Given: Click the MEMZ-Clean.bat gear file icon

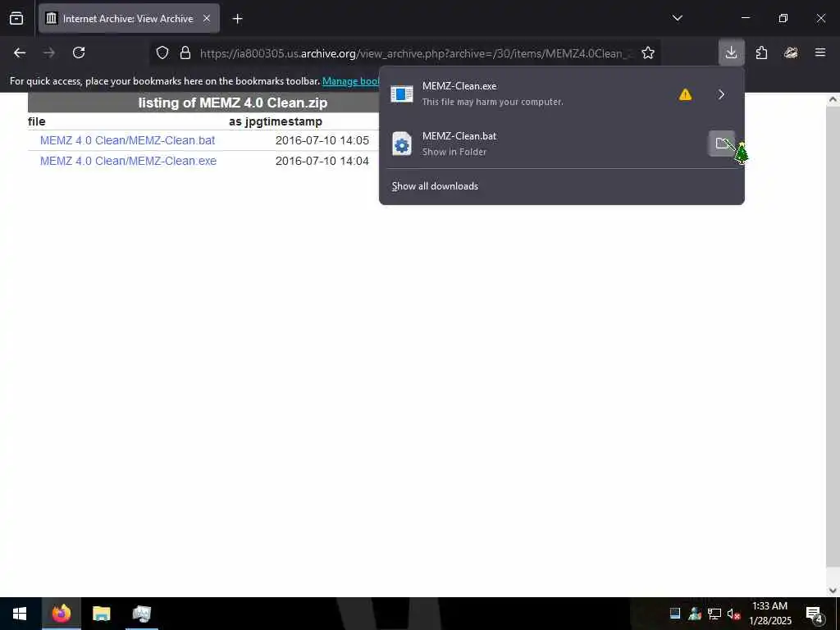Looking at the screenshot, I should point(402,144).
